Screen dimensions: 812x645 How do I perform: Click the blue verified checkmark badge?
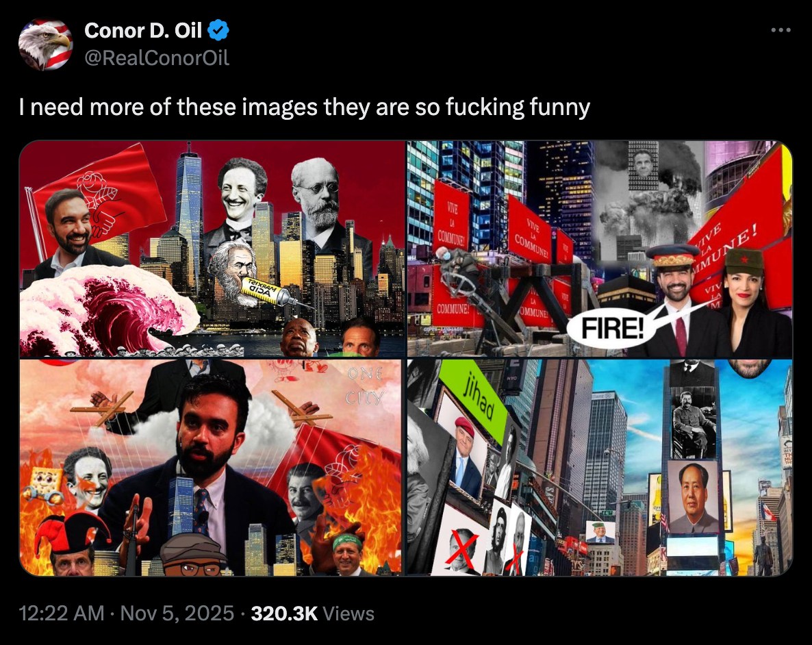click(218, 30)
